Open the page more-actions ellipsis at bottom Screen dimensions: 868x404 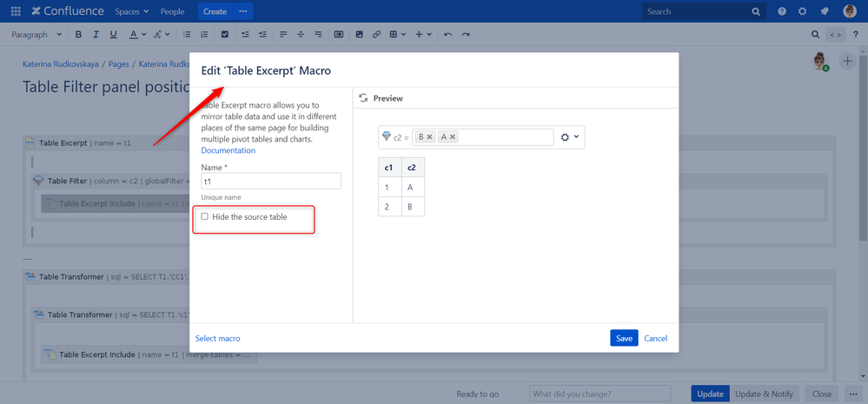click(x=853, y=394)
